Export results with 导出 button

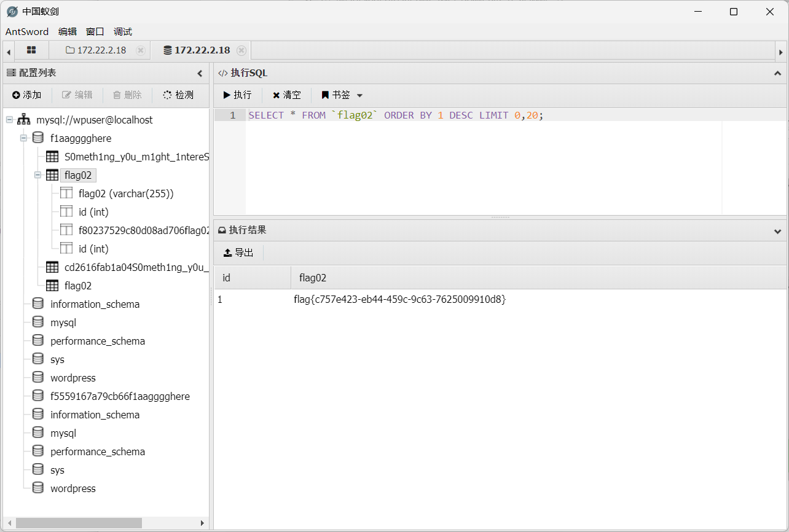point(238,252)
